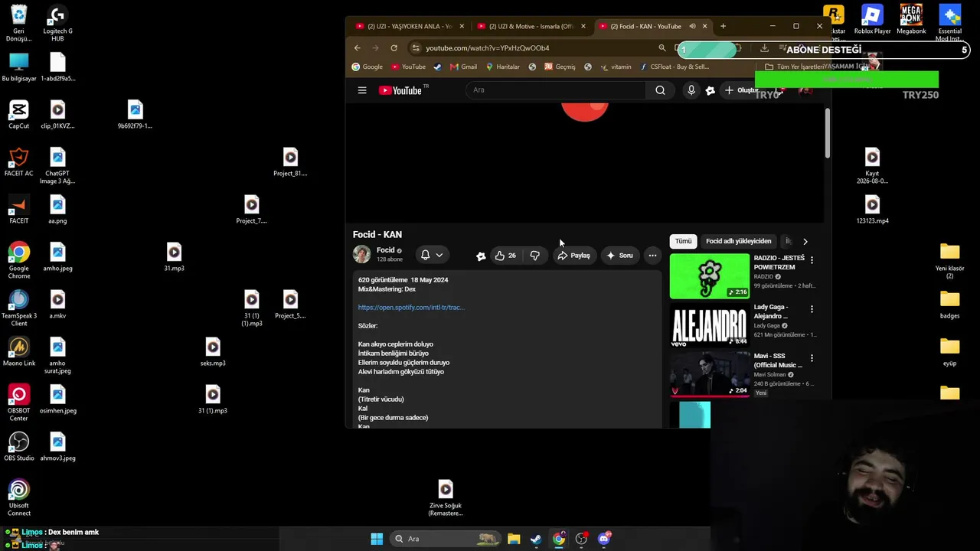Open Chrome downloads icon
This screenshot has height=551, width=980.
click(764, 47)
